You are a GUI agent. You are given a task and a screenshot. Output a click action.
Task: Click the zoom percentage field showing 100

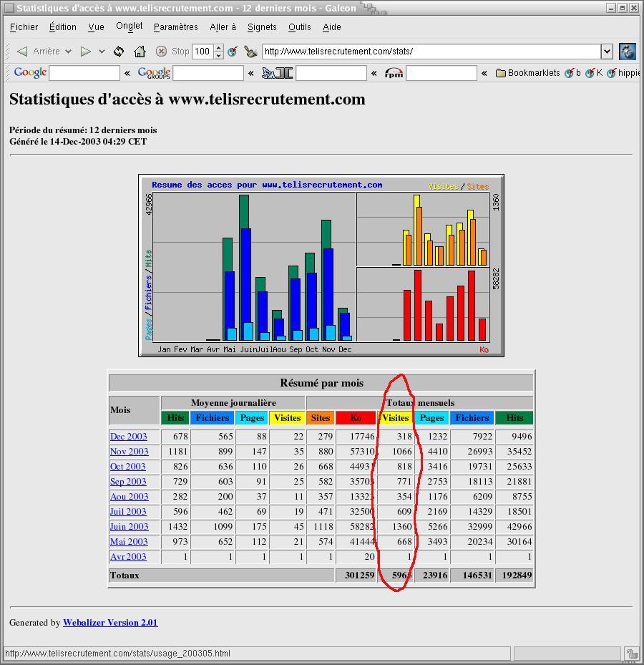click(x=203, y=52)
